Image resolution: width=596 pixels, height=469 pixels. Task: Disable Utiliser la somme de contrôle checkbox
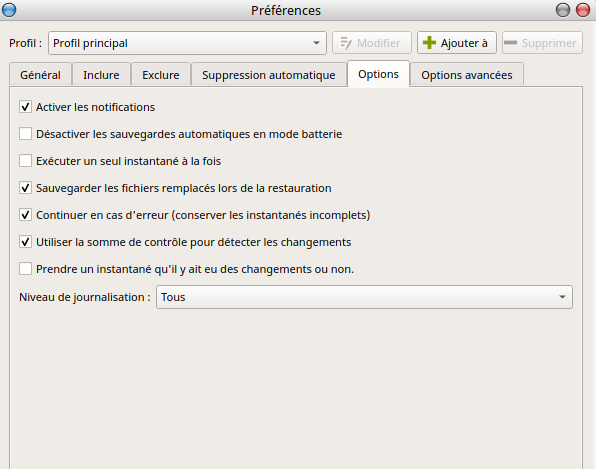tap(25, 242)
